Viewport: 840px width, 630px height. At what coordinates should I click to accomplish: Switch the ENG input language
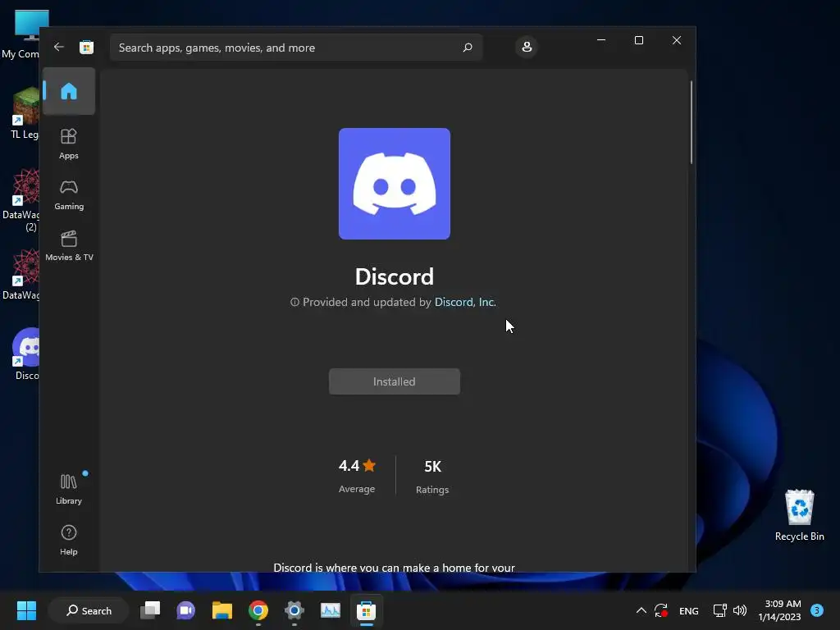click(689, 611)
